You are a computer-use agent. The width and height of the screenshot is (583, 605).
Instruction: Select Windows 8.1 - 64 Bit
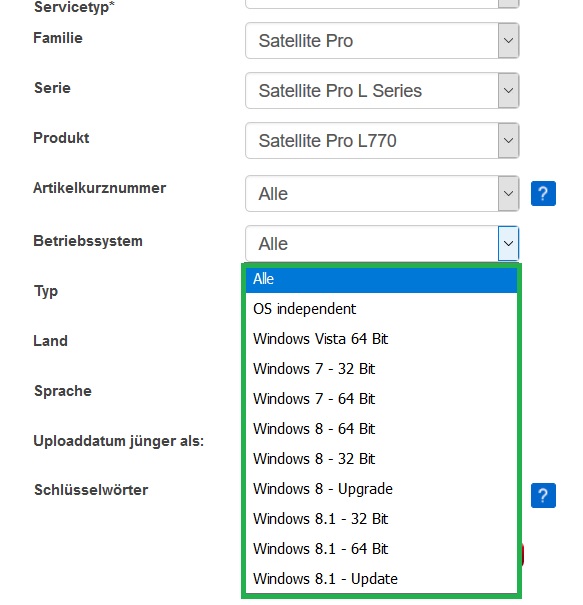pyautogui.click(x=381, y=549)
